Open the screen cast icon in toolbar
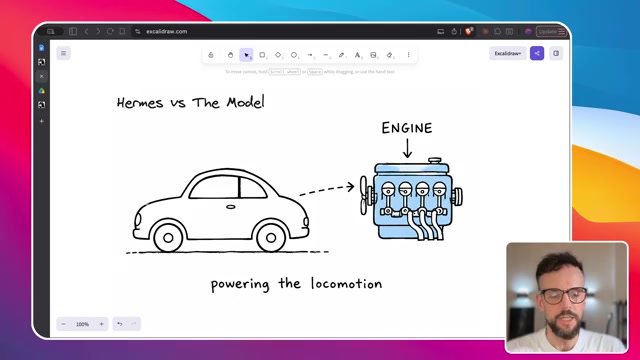This screenshot has height=360, width=640. [x=440, y=31]
